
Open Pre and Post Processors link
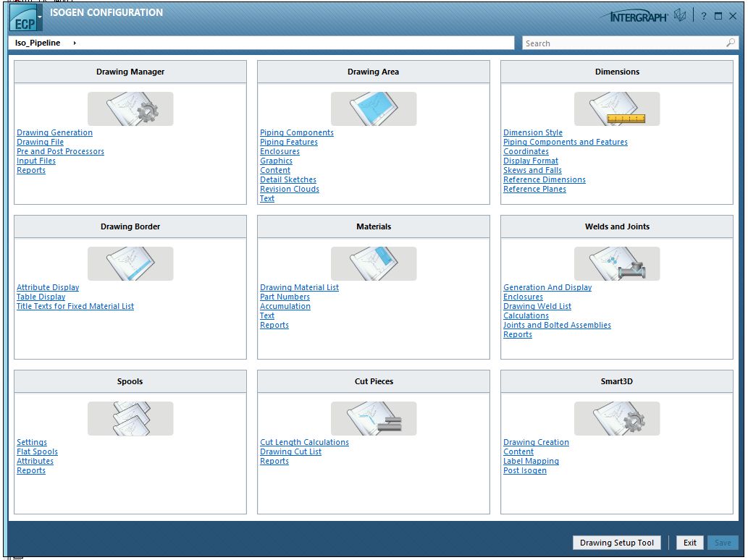point(60,151)
